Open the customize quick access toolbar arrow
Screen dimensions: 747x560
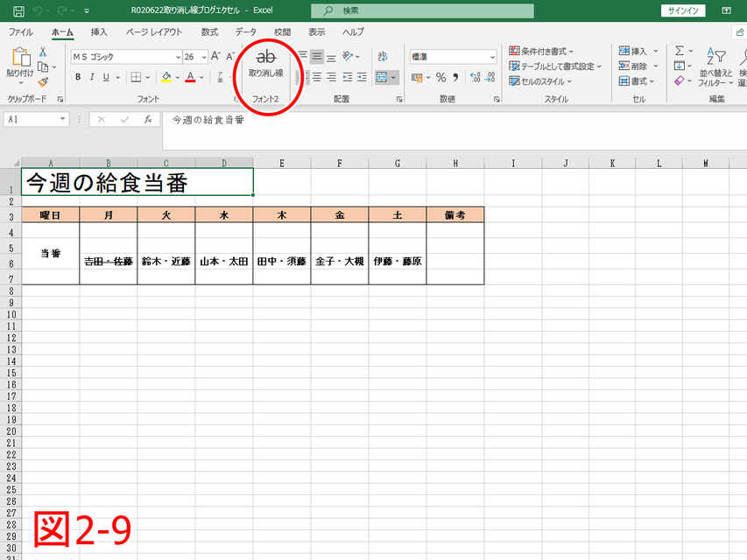click(x=87, y=10)
